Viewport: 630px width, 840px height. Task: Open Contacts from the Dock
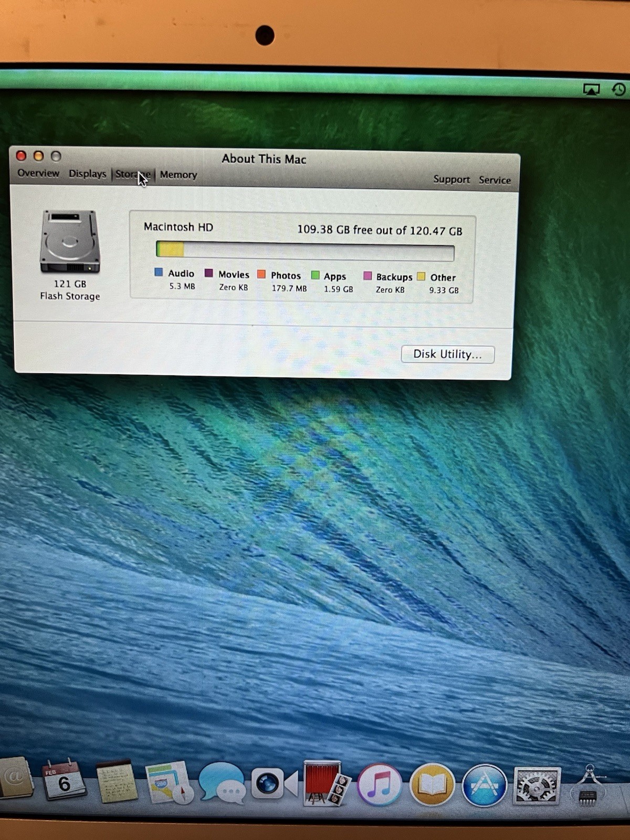coord(16,778)
